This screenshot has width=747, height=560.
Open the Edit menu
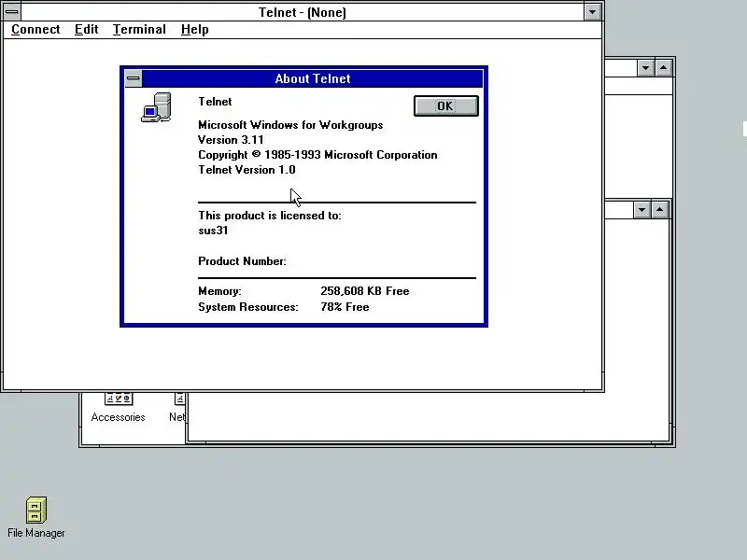pyautogui.click(x=86, y=30)
